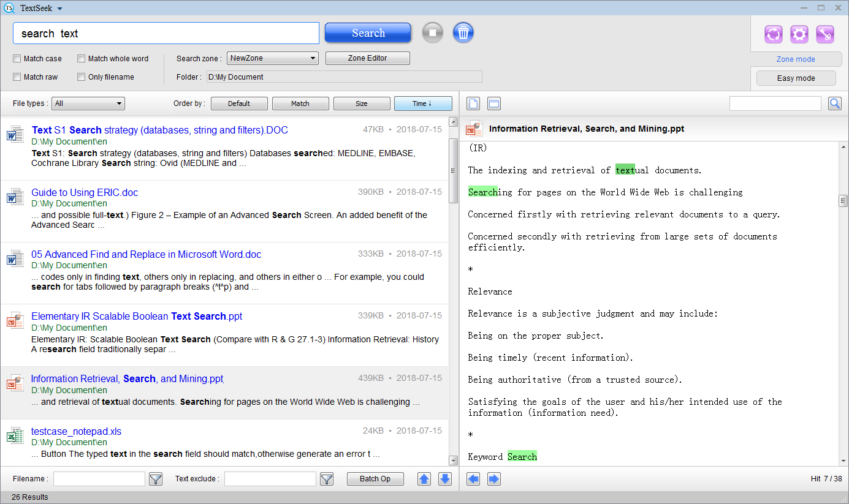Click the magnifier icon in preview search

(834, 103)
